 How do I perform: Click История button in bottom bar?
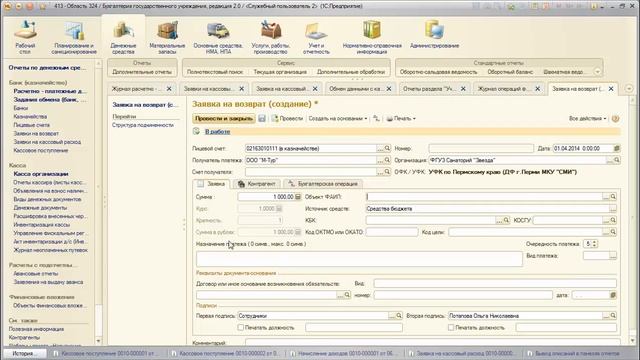pyautogui.click(x=23, y=353)
